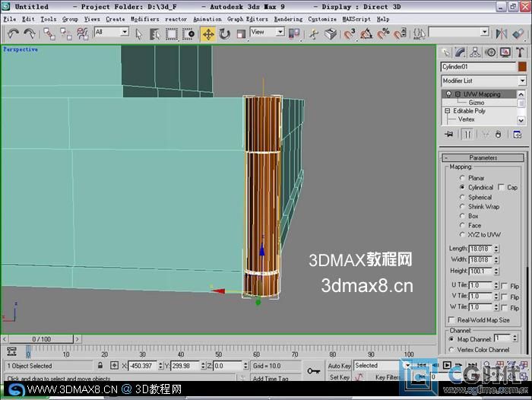Select Face mapping option
Image resolution: width=532 pixels, height=400 pixels.
pyautogui.click(x=462, y=225)
